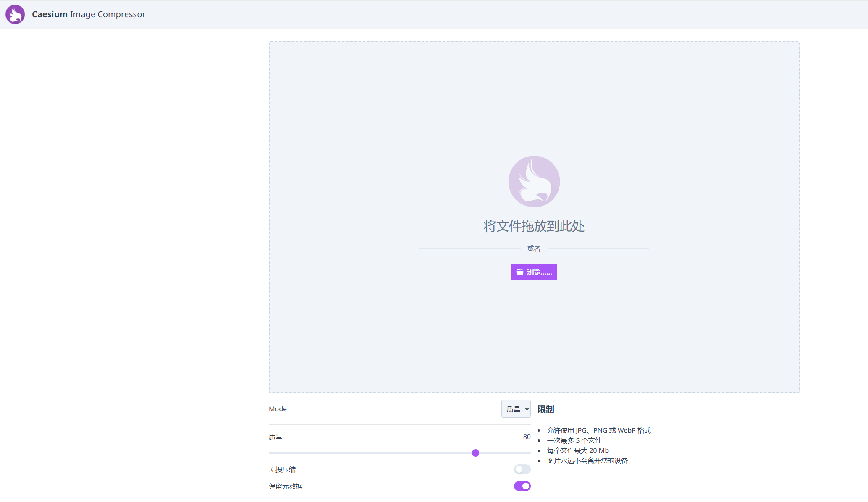Click the 保留元数据 label

[x=286, y=486]
